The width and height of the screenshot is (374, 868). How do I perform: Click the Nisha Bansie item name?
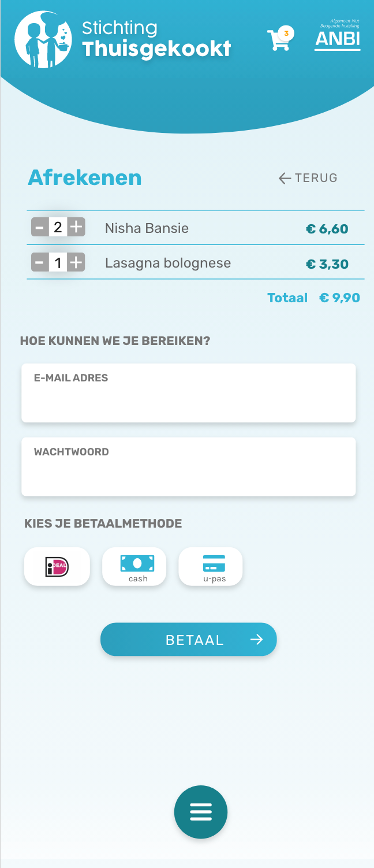147,228
